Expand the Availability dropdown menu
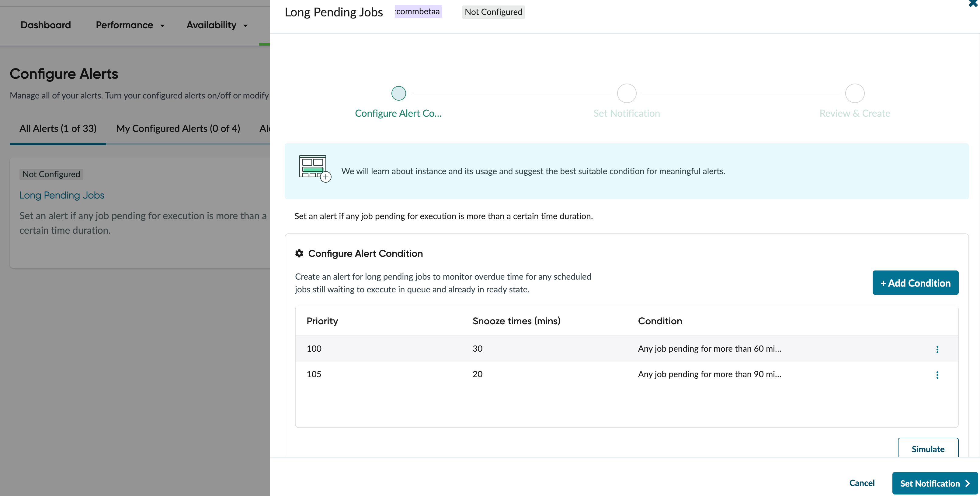The height and width of the screenshot is (496, 980). pyautogui.click(x=217, y=25)
